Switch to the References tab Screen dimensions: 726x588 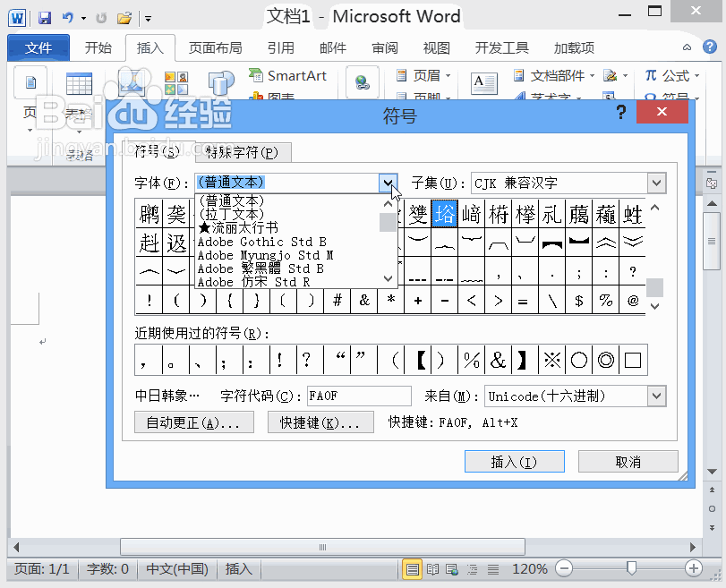[280, 47]
